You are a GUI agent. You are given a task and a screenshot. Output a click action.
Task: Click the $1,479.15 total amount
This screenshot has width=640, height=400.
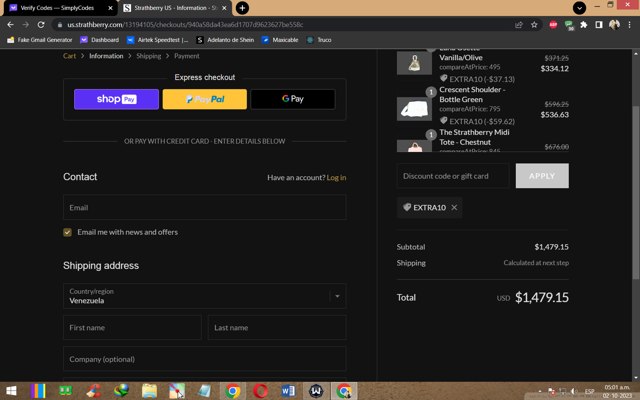[542, 298]
